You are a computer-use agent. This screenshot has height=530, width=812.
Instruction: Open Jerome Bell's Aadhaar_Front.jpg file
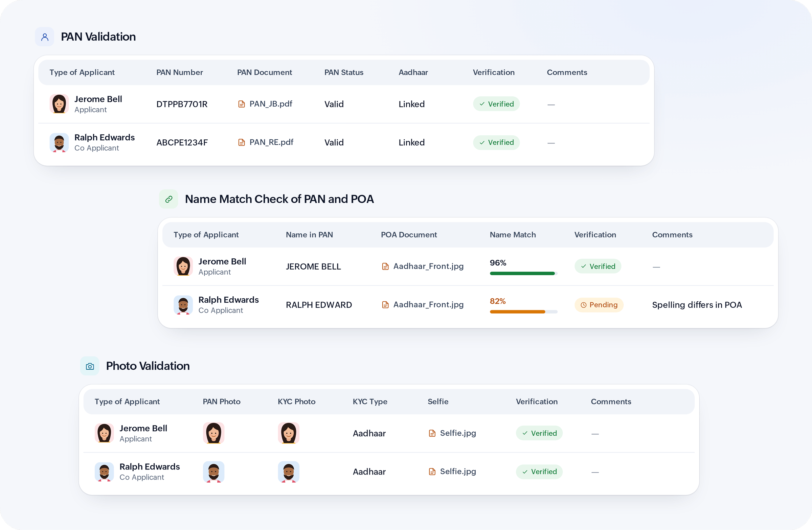[423, 267]
